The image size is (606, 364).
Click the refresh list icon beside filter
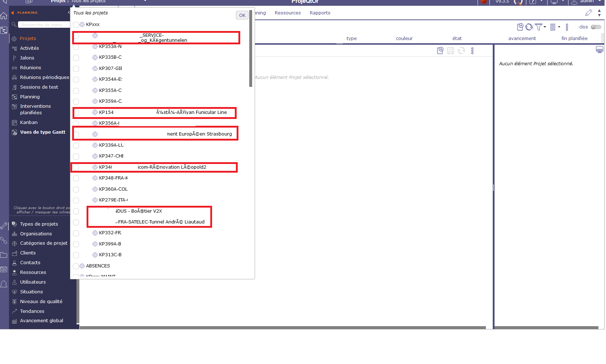tap(529, 27)
